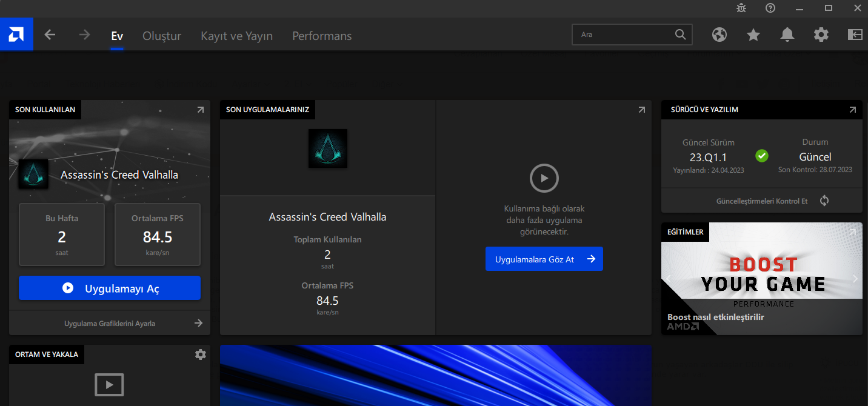Toggle the sidebar panel icon
The height and width of the screenshot is (406, 868).
[855, 35]
